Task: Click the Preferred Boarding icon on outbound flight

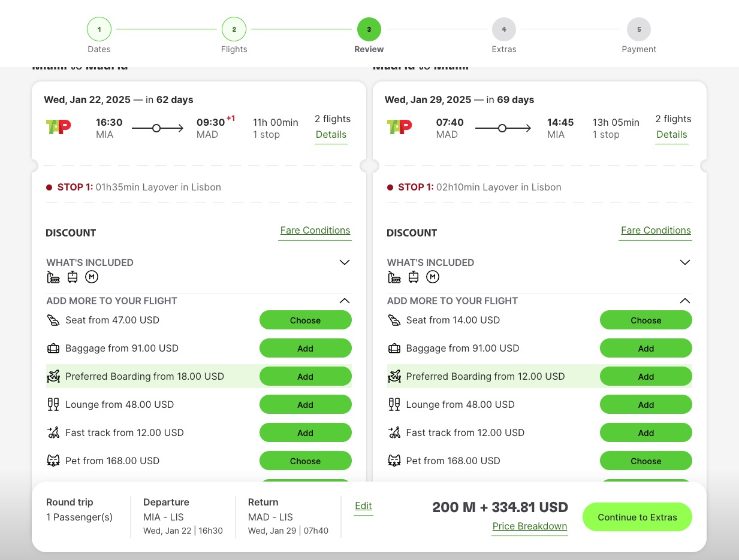Action: [53, 376]
